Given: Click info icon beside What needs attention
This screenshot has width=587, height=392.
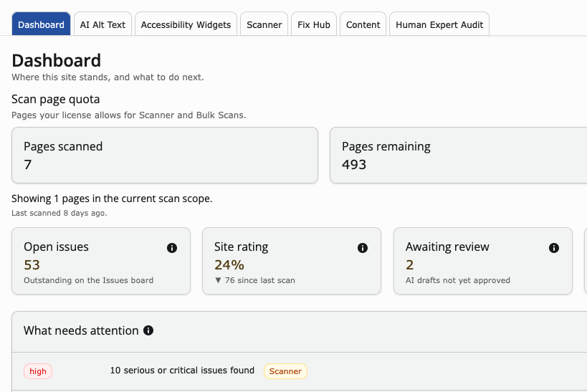Looking at the screenshot, I should click(148, 330).
